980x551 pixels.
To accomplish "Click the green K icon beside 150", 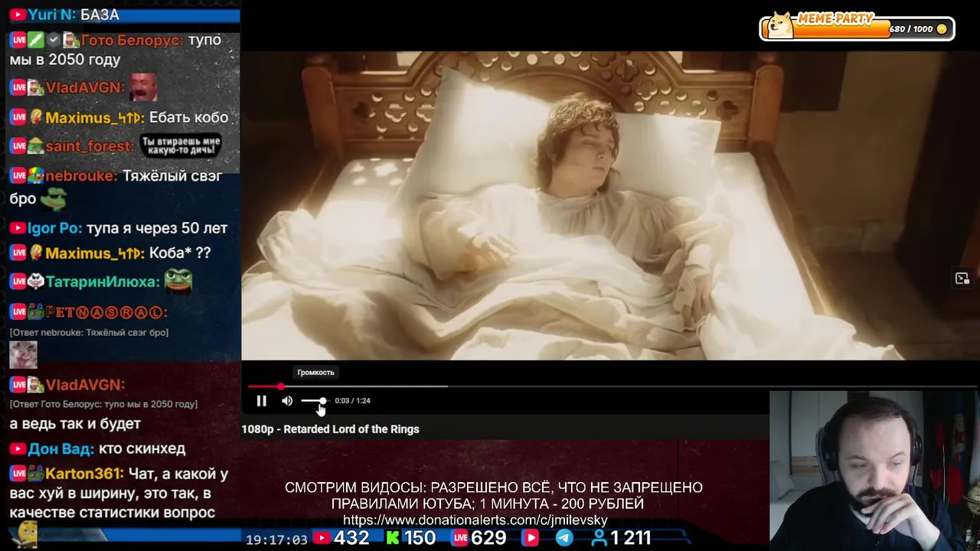I will click(392, 539).
